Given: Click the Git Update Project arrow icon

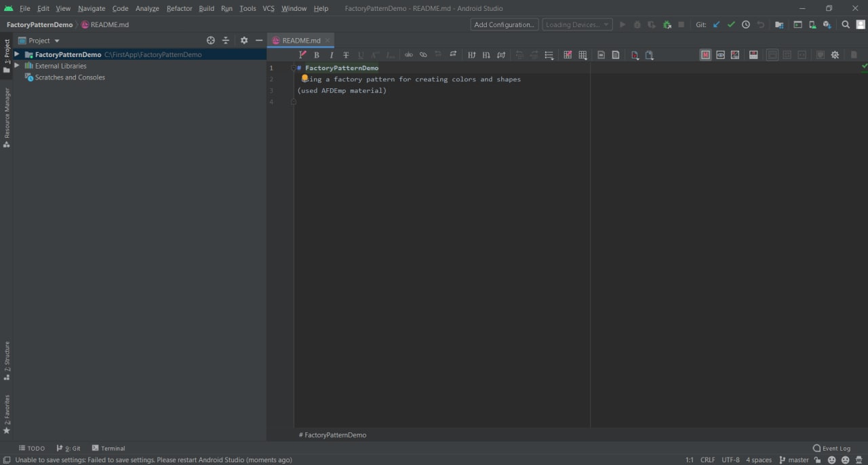Looking at the screenshot, I should point(716,24).
